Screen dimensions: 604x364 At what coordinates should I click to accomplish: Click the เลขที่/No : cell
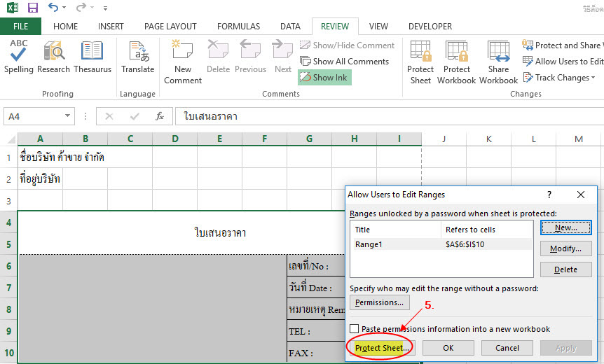click(x=316, y=266)
